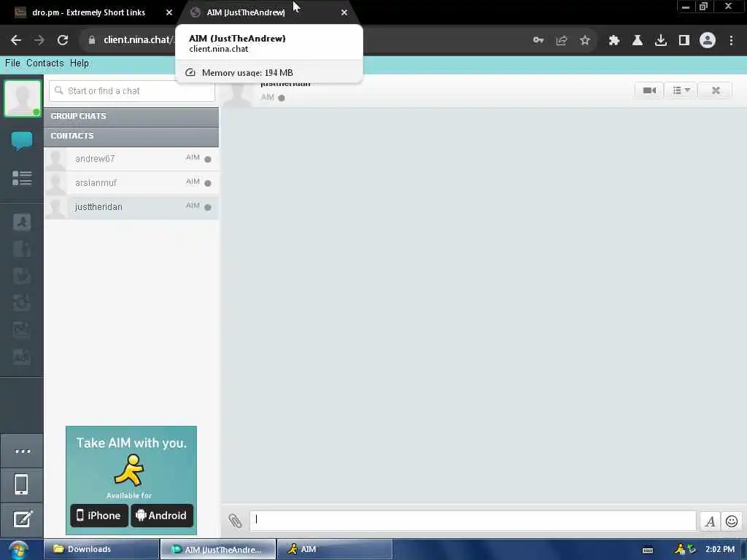This screenshot has height=560, width=747.
Task: Select contact justtheridan in list
Action: click(131, 207)
